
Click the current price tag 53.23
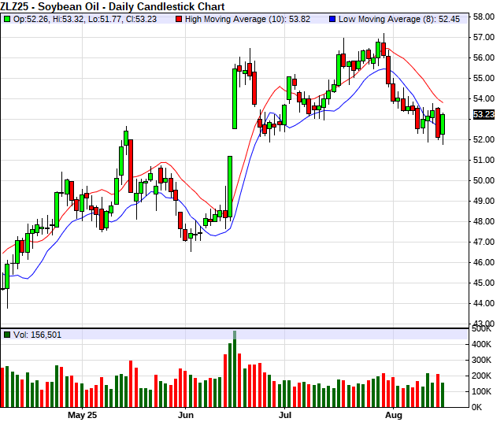coord(484,114)
